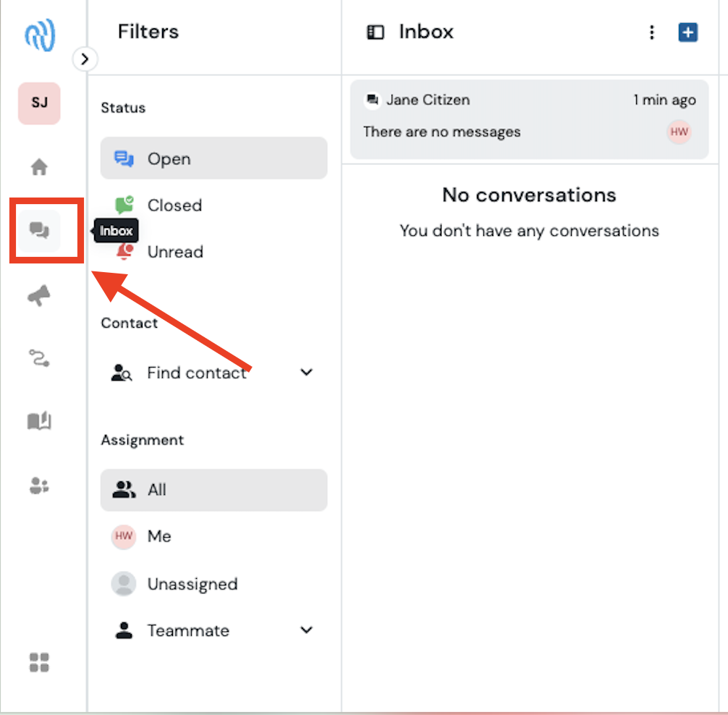
Task: Open the workflows squiggle icon in sidebar
Action: click(x=38, y=357)
